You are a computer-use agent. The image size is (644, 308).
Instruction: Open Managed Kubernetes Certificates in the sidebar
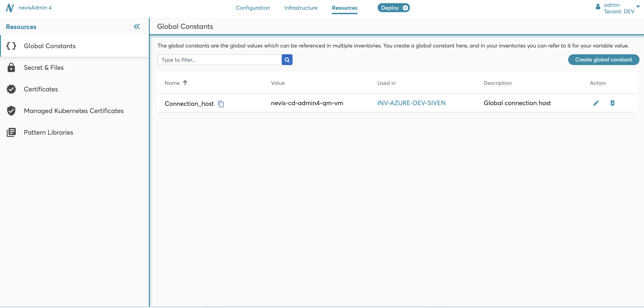(x=75, y=111)
